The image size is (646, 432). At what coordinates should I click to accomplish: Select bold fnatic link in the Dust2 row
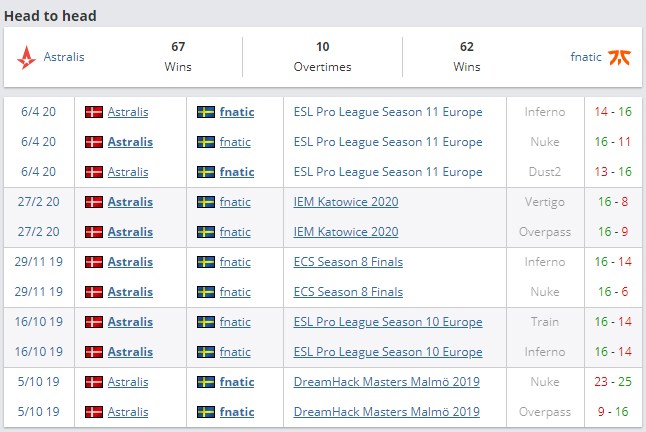point(237,172)
